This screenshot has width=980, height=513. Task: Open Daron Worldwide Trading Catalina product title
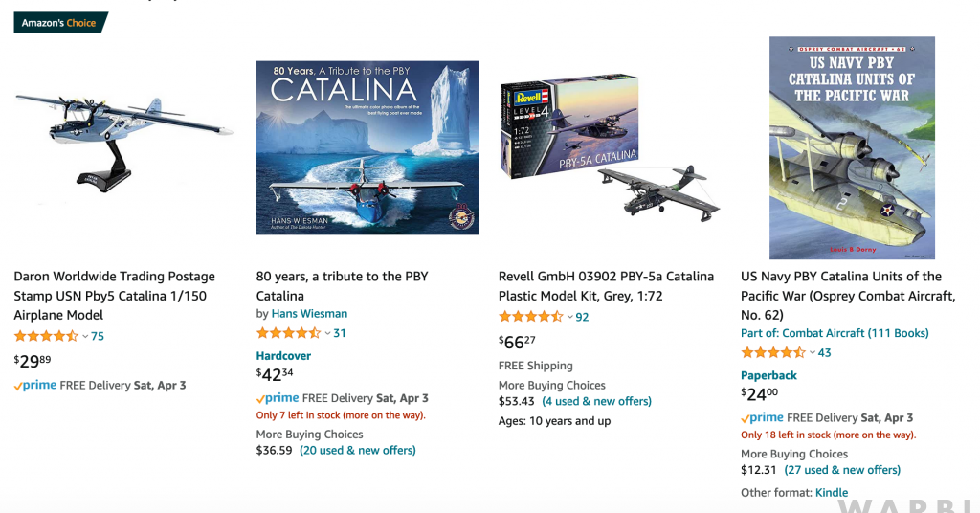pos(114,295)
